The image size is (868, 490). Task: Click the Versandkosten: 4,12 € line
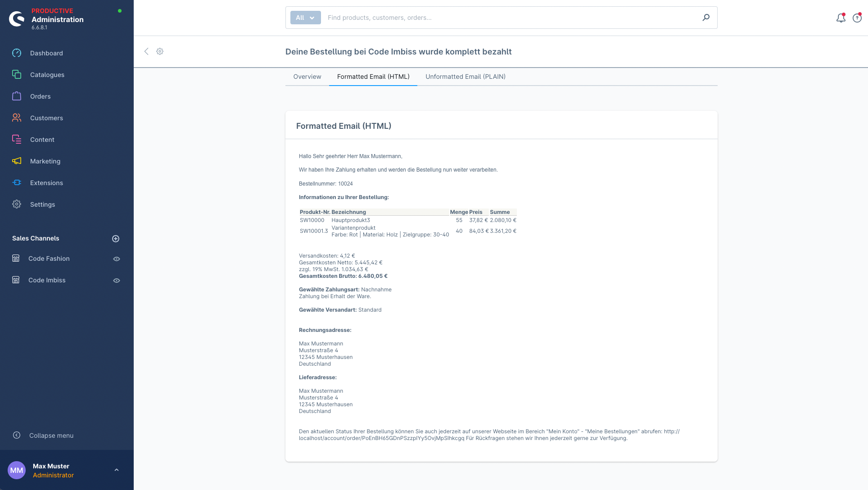tap(327, 256)
